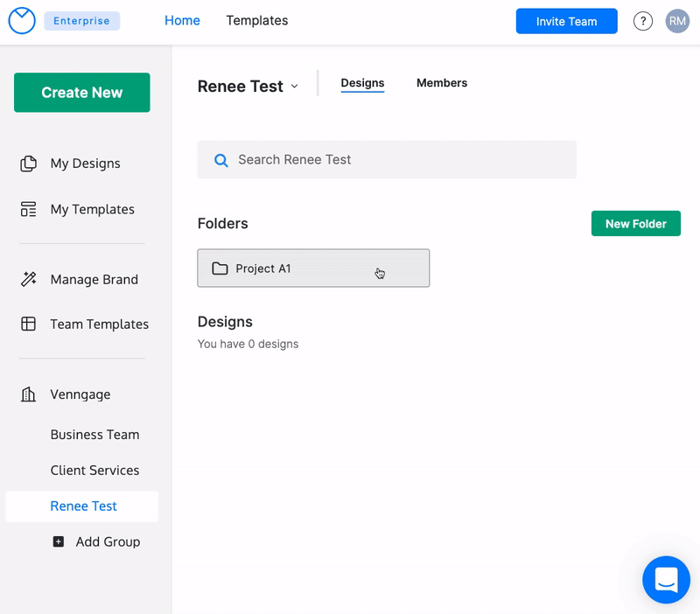Screen dimensions: 700x614
Task: Click the My Designs icon in sidebar
Action: tap(29, 164)
